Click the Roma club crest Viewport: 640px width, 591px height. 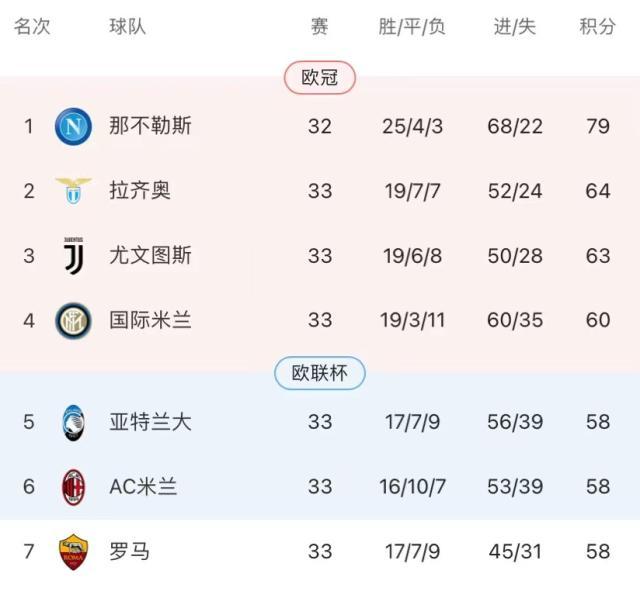point(73,551)
